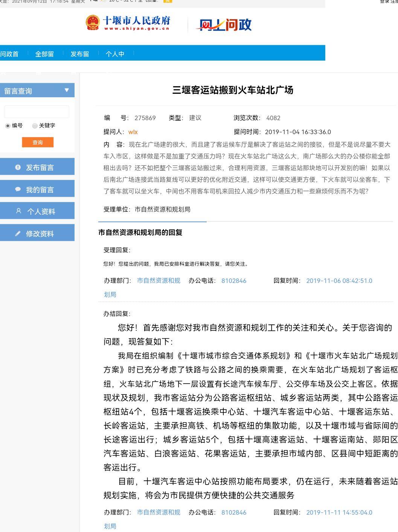Click the 登录 link at top right

[384, 2]
